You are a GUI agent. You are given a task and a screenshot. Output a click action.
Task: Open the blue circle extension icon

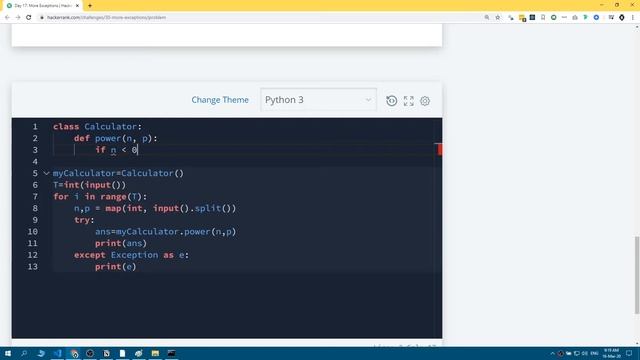596,18
